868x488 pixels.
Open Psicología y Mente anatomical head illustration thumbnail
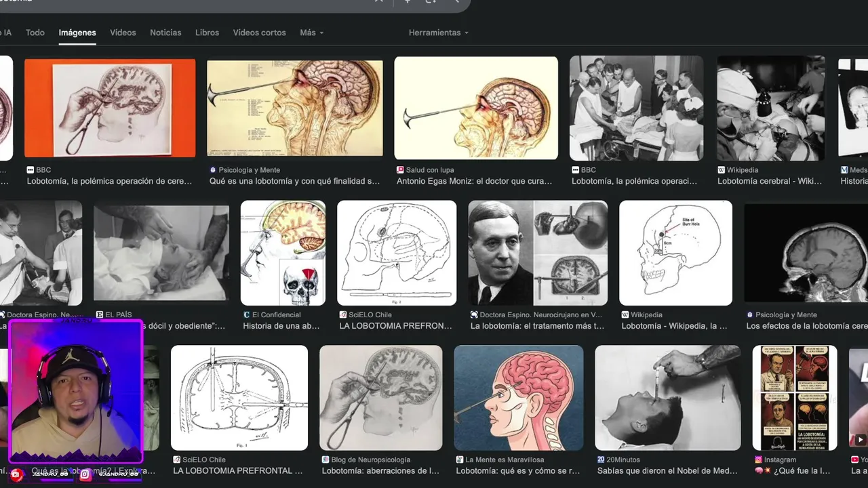pyautogui.click(x=294, y=108)
